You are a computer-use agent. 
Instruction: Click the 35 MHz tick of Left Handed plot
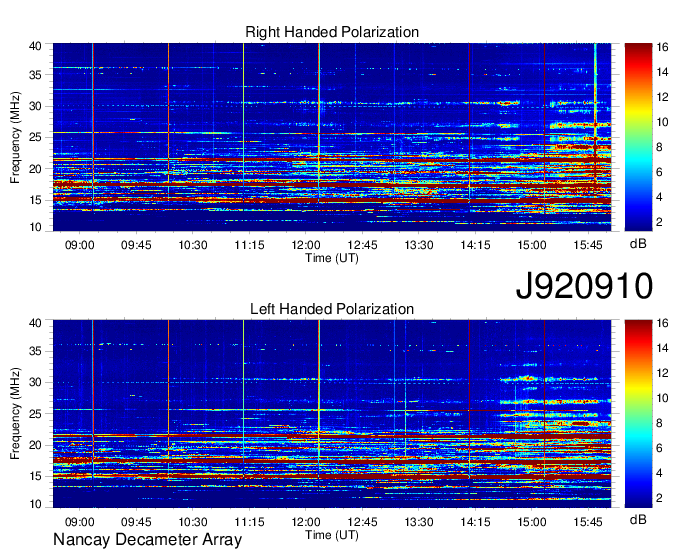coord(36,351)
